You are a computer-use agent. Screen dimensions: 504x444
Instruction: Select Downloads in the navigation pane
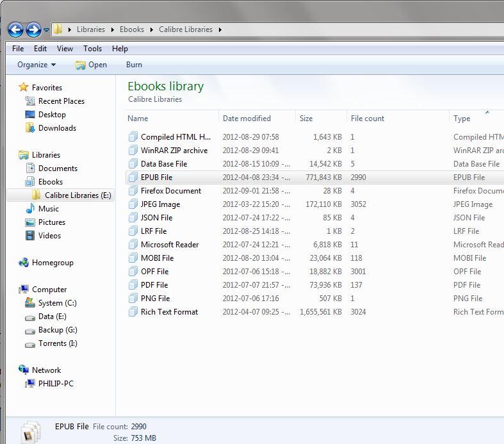57,128
